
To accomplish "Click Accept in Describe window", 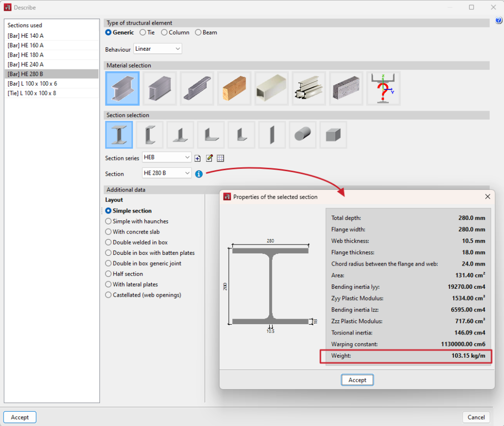I will pos(20,417).
